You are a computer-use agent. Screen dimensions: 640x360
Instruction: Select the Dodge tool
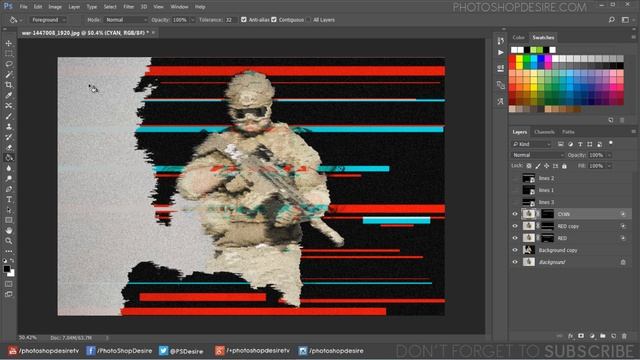9,179
